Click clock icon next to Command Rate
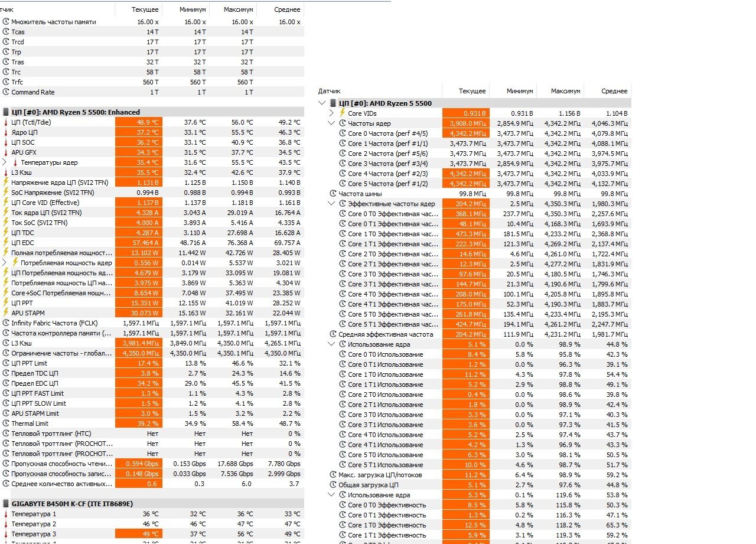This screenshot has height=544, width=756. click(6, 92)
